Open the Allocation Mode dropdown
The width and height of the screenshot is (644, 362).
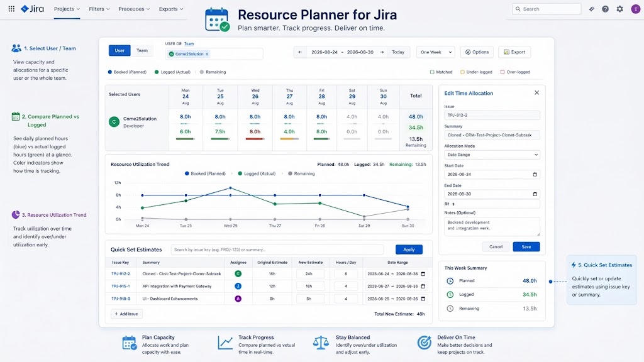tap(492, 155)
